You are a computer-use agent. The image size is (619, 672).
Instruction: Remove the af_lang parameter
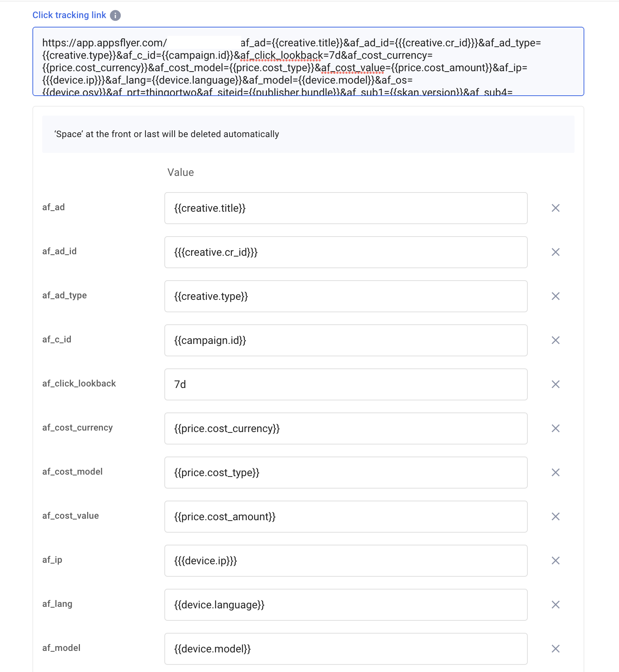(555, 605)
